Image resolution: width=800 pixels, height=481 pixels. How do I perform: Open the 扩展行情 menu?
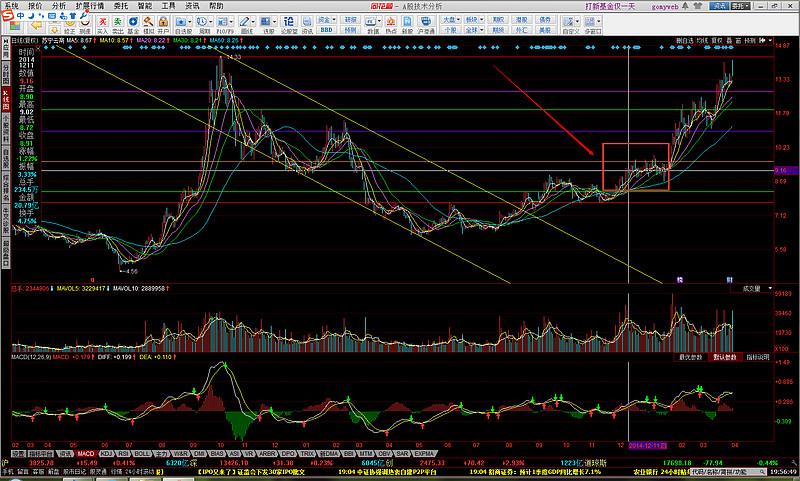pyautogui.click(x=89, y=5)
